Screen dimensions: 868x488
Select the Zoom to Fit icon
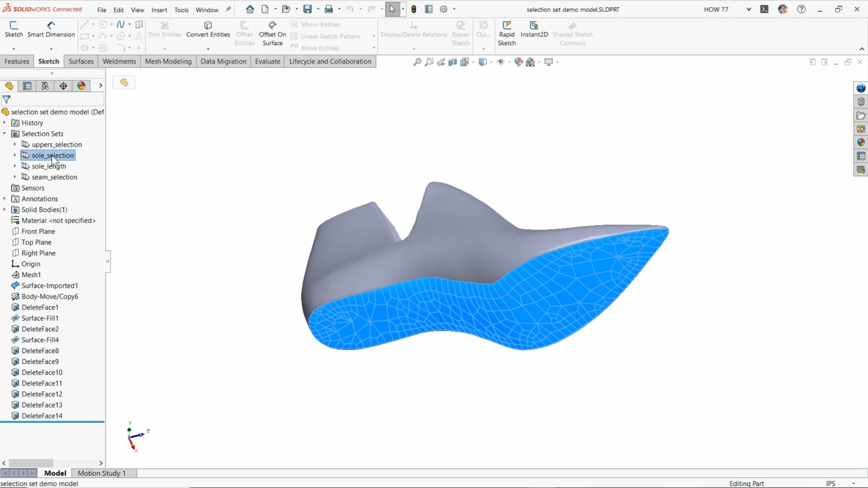417,62
